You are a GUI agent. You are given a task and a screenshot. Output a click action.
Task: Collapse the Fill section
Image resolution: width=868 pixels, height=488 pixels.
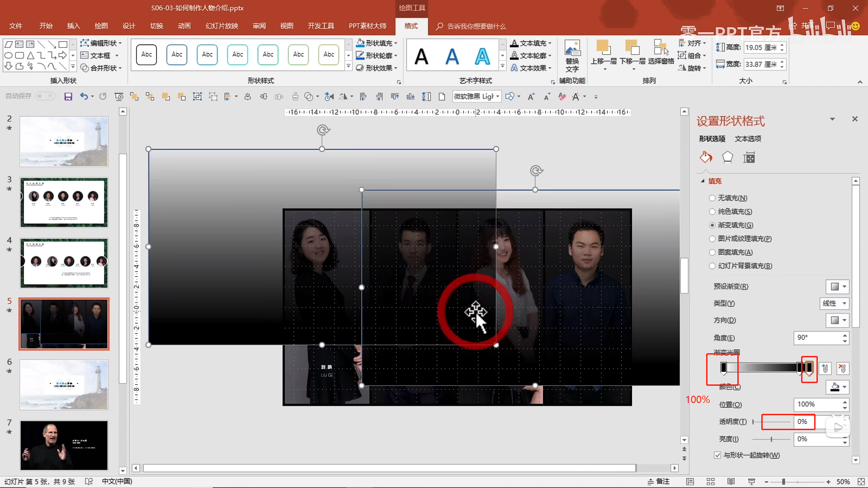(x=703, y=181)
